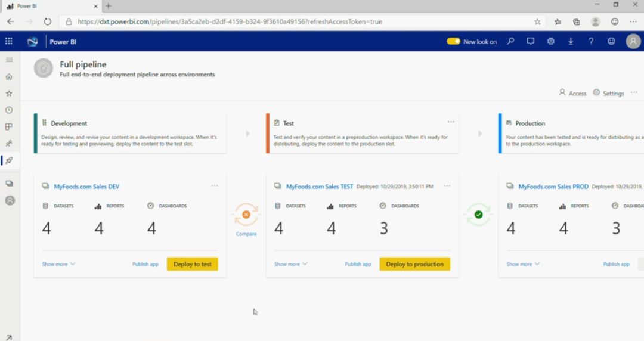Open Deployment pipelines rocket icon
The height and width of the screenshot is (341, 644).
click(x=9, y=160)
